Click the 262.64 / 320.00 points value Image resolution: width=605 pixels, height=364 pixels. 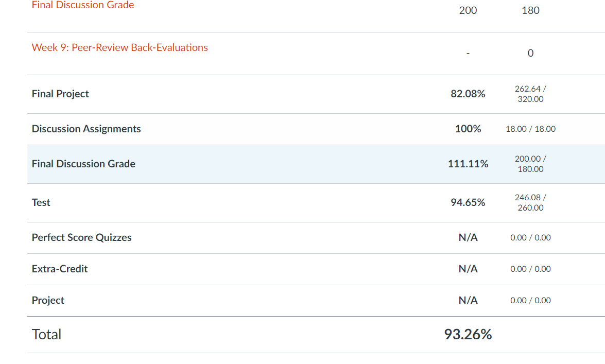click(x=530, y=94)
